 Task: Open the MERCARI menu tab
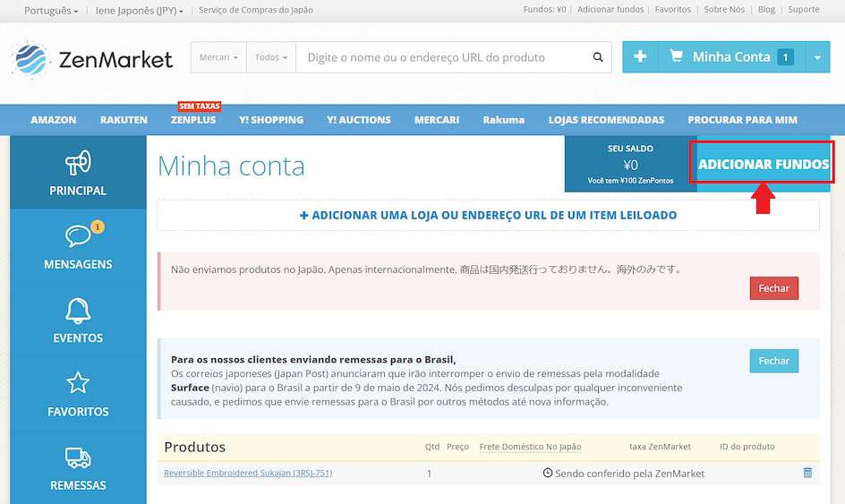tap(437, 120)
